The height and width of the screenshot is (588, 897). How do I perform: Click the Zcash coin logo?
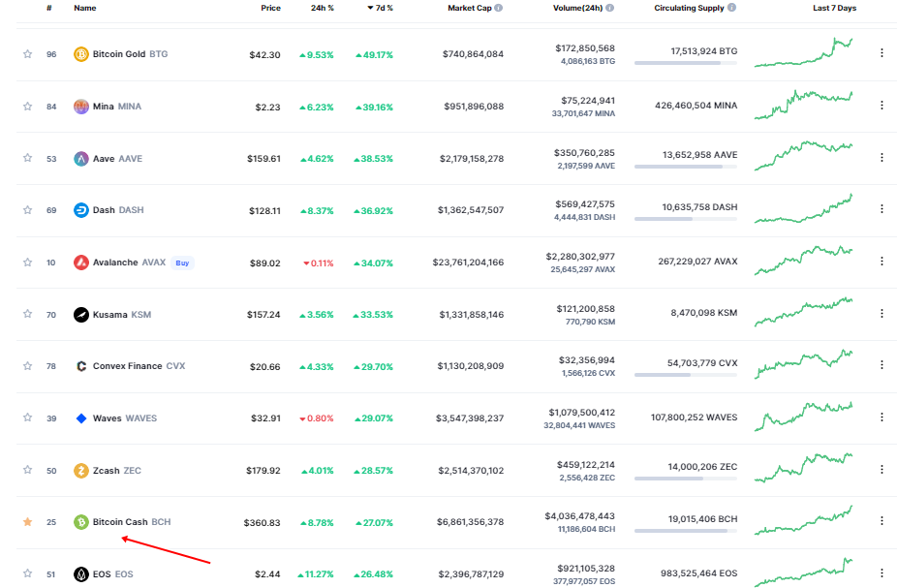click(81, 471)
